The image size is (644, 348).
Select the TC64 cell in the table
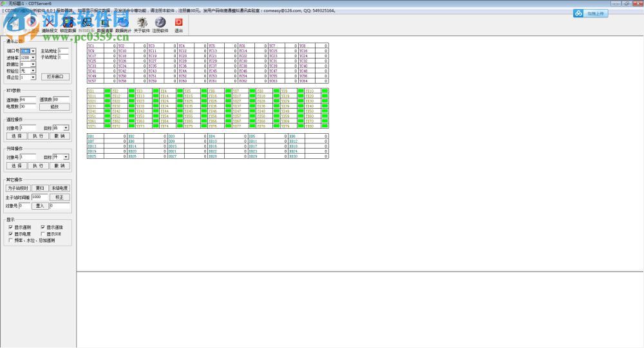coord(307,81)
